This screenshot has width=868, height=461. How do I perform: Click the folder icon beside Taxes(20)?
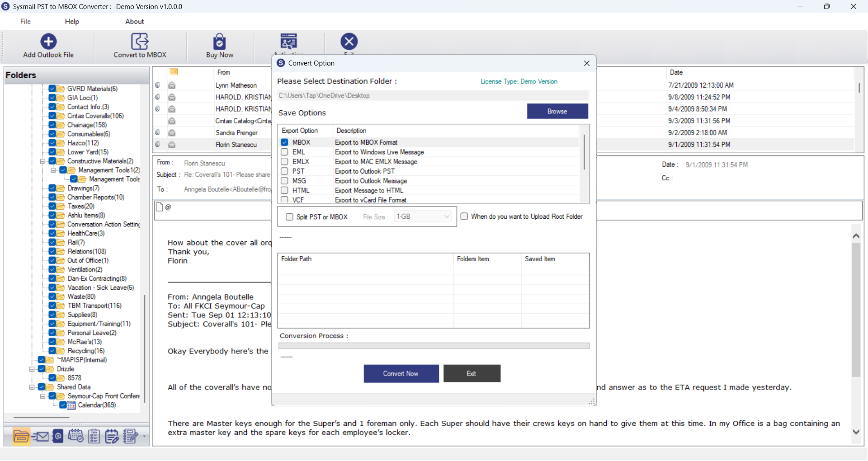(61, 206)
